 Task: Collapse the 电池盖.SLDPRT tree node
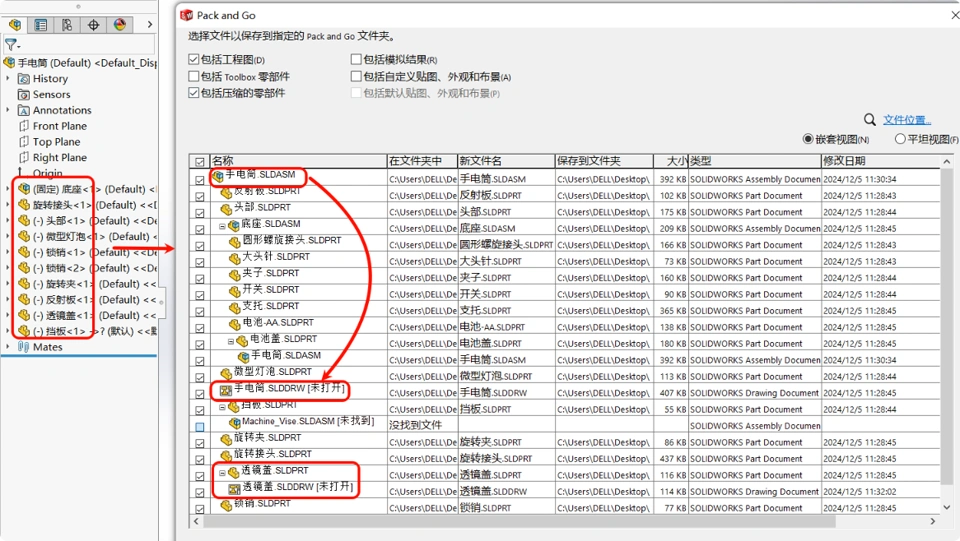pyautogui.click(x=231, y=341)
